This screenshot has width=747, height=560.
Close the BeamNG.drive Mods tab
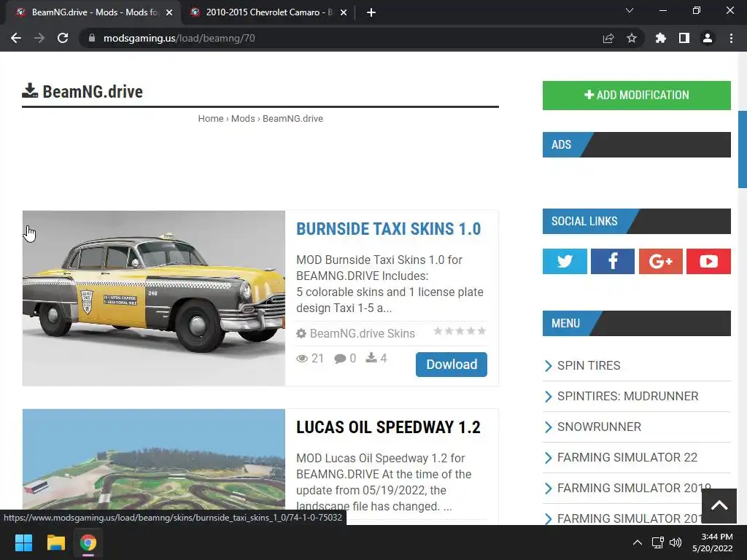(169, 12)
